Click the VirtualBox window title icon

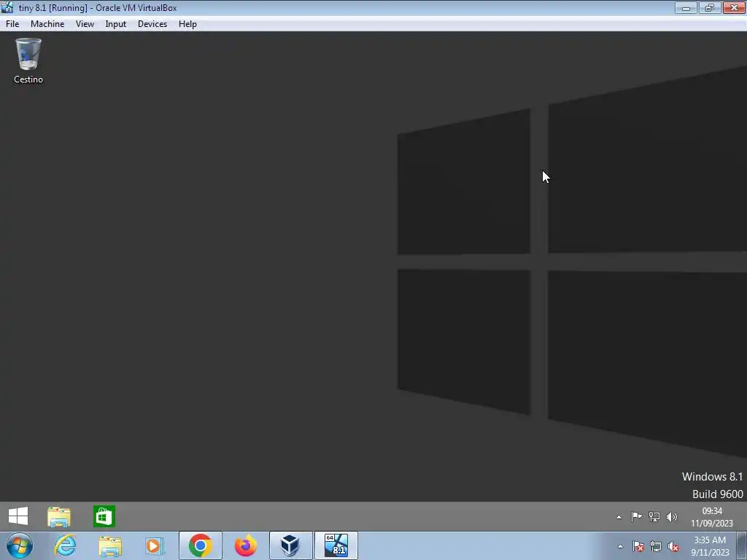tap(7, 7)
